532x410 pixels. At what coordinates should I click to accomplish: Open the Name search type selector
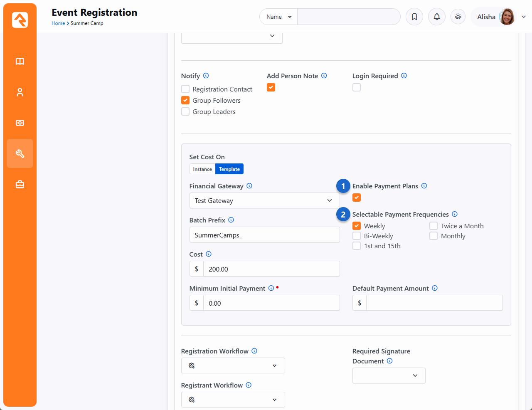click(x=278, y=17)
